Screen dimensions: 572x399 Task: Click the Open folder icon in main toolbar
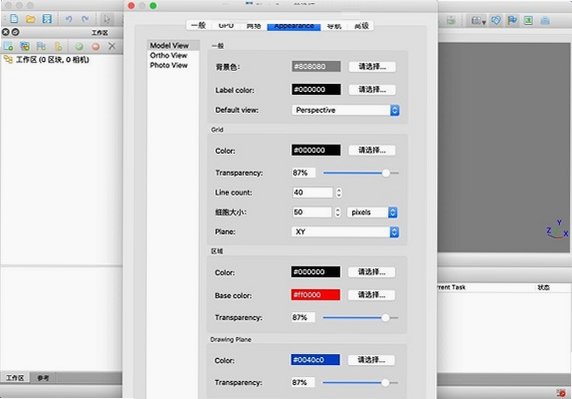coord(31,19)
